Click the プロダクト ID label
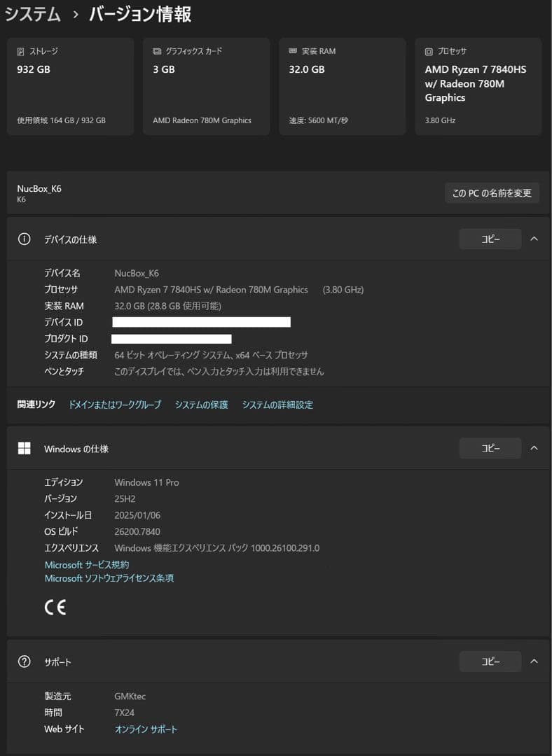Image resolution: width=552 pixels, height=756 pixels. point(66,339)
